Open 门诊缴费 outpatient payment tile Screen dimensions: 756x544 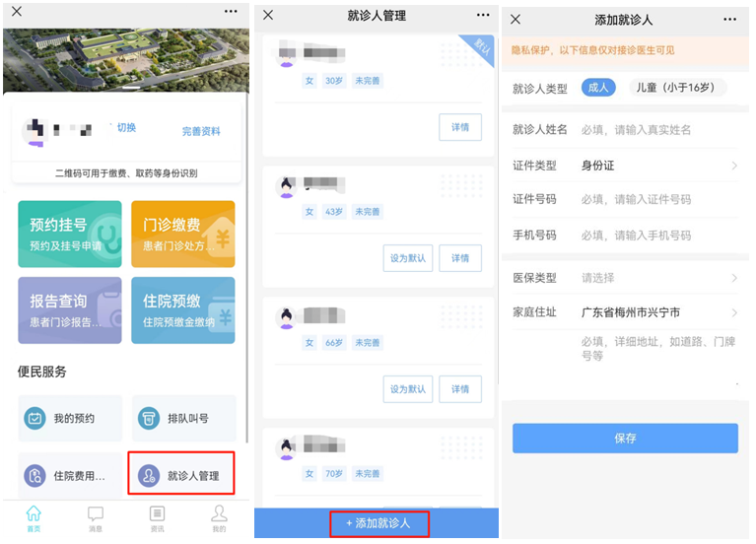[x=182, y=234]
